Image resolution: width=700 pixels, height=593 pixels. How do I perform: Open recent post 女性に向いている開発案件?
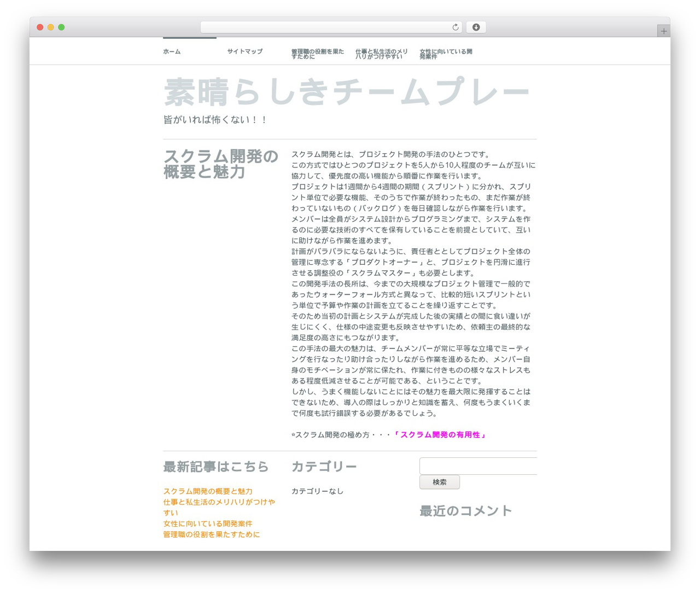pyautogui.click(x=208, y=524)
